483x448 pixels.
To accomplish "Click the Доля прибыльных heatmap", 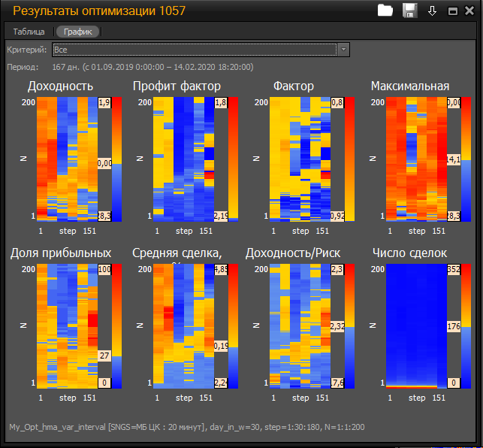I will click(x=67, y=326).
